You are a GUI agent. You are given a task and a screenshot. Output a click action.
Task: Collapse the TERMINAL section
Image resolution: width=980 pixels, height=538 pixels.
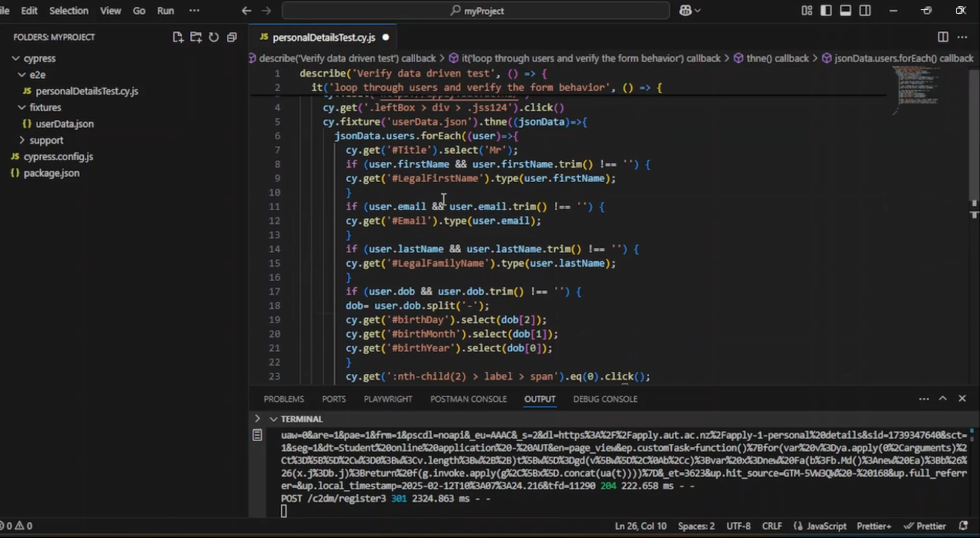click(x=273, y=419)
